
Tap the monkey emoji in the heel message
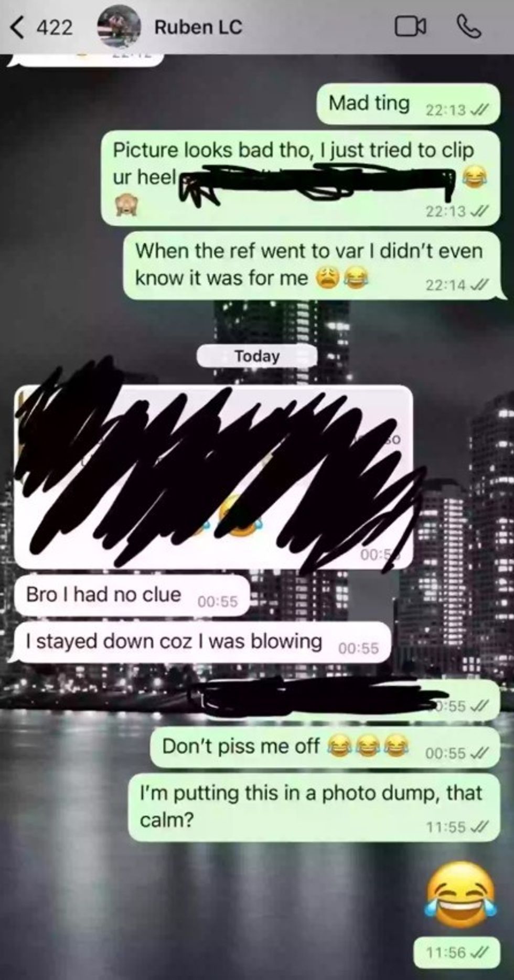tap(126, 203)
